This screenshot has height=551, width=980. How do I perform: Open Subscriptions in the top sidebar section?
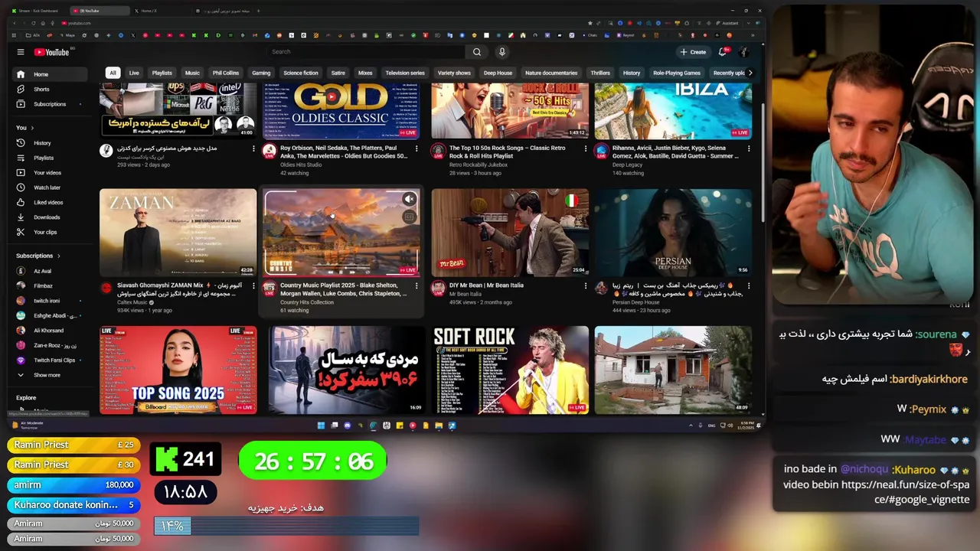coord(51,104)
